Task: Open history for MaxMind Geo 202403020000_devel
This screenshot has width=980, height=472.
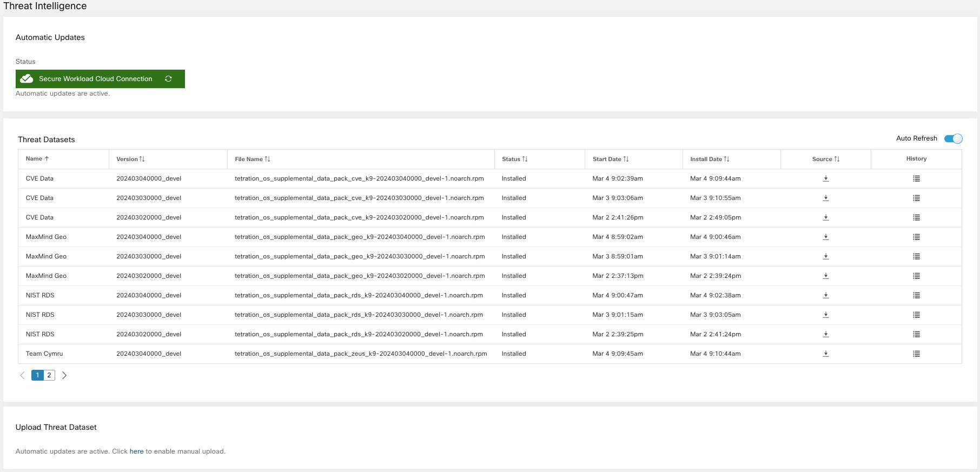Action: (916, 276)
